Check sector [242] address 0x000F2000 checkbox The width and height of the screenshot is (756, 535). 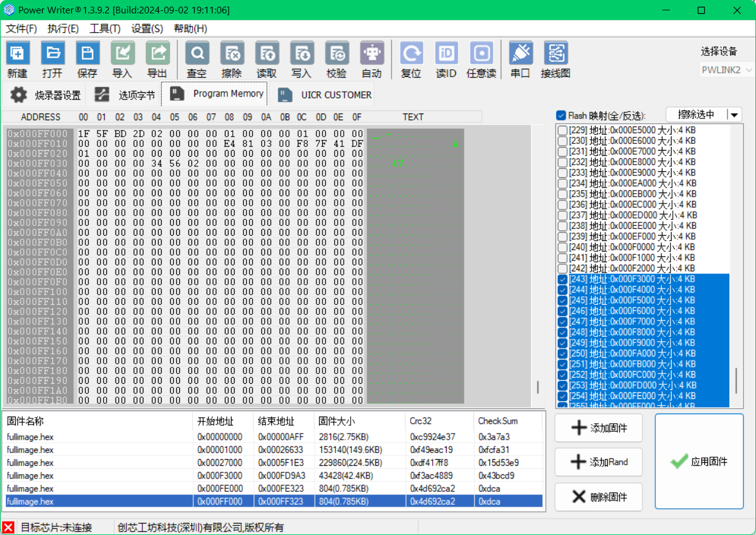[563, 268]
